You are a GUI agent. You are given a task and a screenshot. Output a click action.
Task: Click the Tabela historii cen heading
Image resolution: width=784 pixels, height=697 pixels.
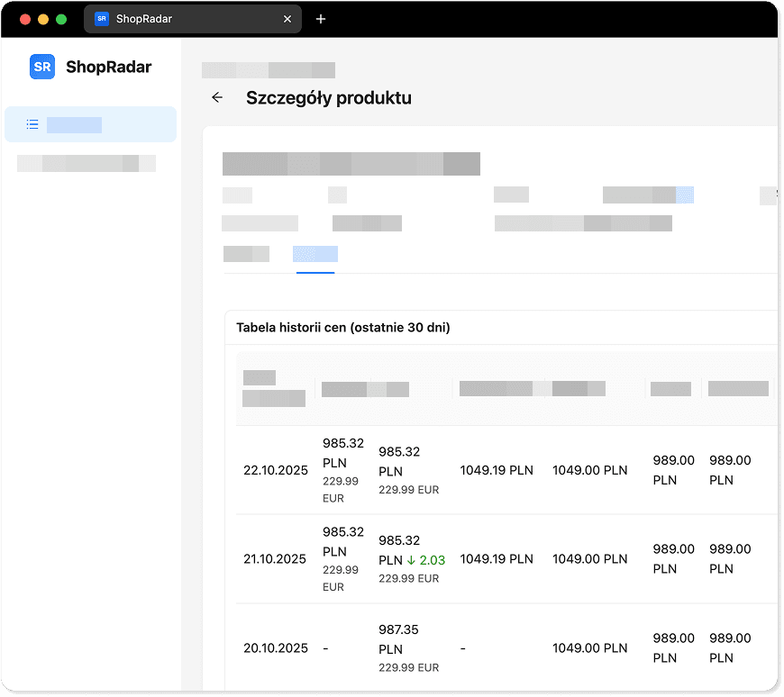click(x=342, y=328)
